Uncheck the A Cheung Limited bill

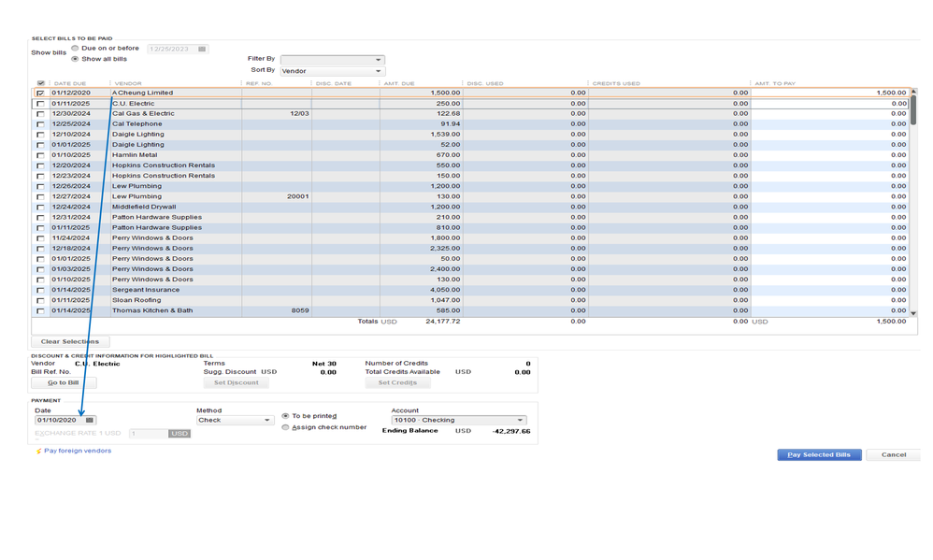40,93
